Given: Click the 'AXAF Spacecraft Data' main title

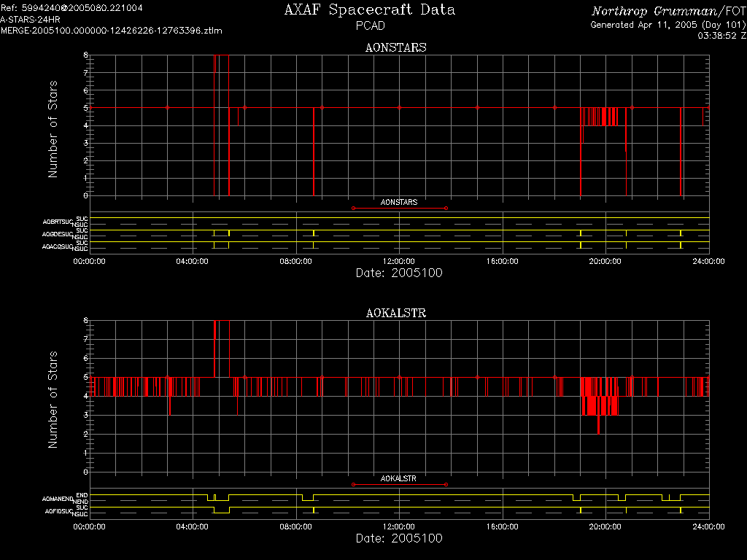Looking at the screenshot, I should click(370, 9).
